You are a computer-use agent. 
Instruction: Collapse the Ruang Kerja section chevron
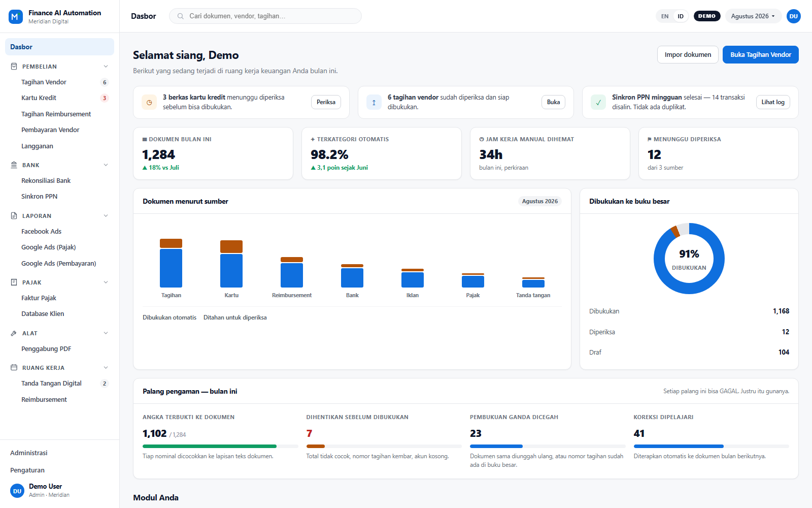[x=106, y=368]
